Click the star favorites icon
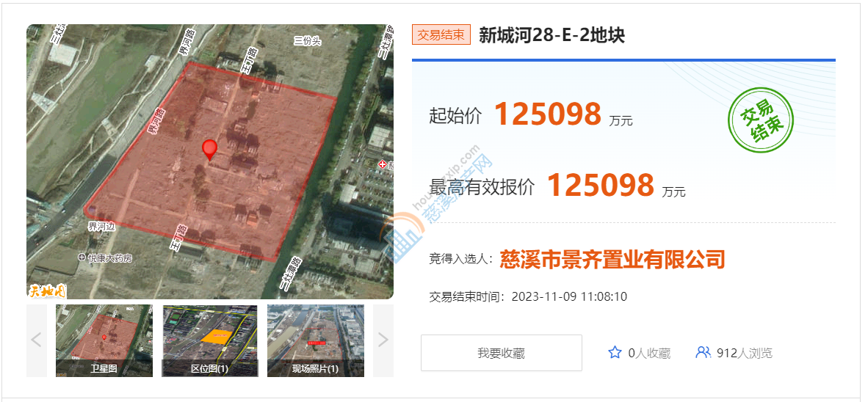 coord(615,353)
